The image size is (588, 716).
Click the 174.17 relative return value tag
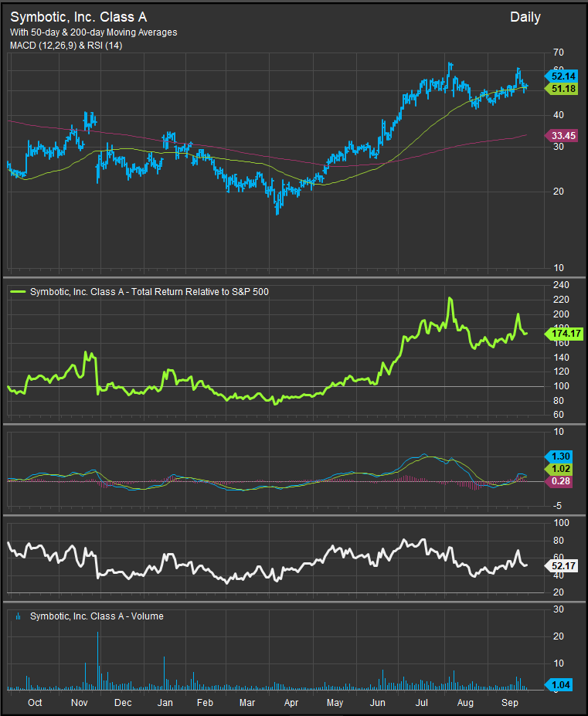(565, 334)
